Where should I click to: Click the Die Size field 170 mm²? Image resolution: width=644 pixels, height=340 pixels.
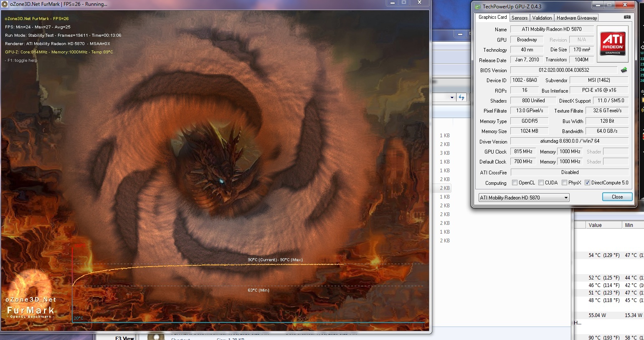tap(581, 50)
